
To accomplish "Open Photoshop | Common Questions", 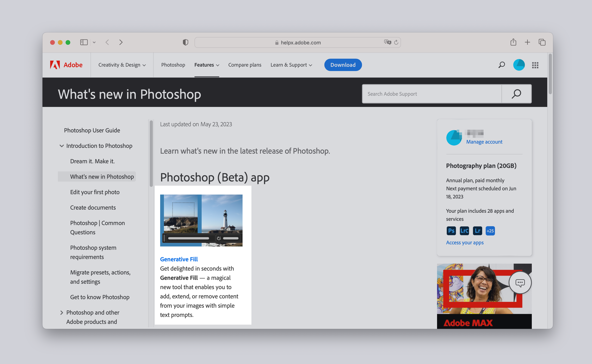I will coord(97,228).
